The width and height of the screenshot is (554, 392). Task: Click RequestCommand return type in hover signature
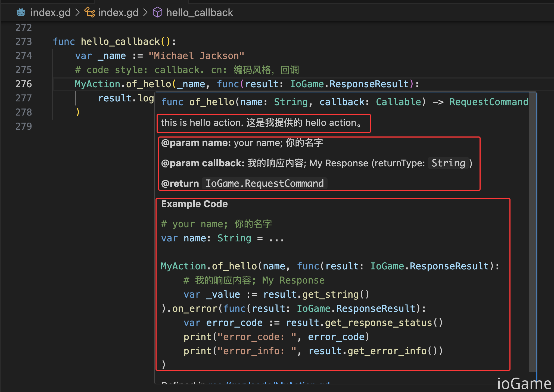point(488,102)
